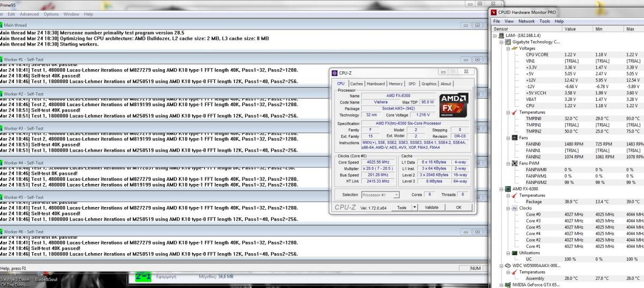Click the Blade&Soul desktop shortcut
Image resolution: width=644 pixels, height=288 pixels.
(x=46, y=279)
